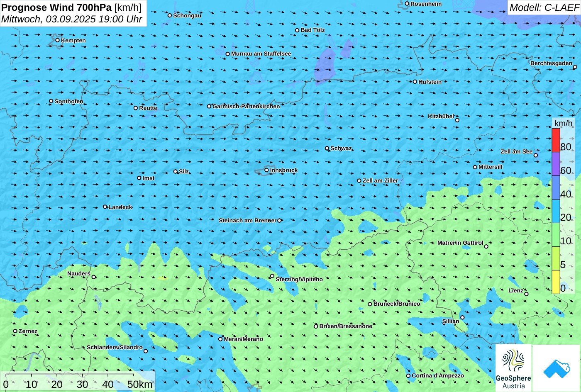
Task: Click the 'Murnau am Staffelsee' label
Action: [x=261, y=54]
